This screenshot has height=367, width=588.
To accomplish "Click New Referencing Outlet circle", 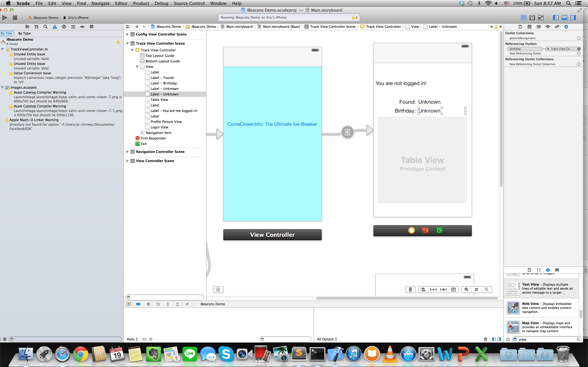I will (x=579, y=53).
